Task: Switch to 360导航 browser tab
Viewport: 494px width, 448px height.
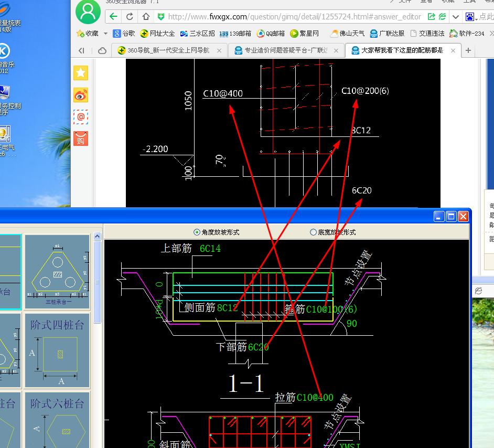Action: pyautogui.click(x=168, y=50)
